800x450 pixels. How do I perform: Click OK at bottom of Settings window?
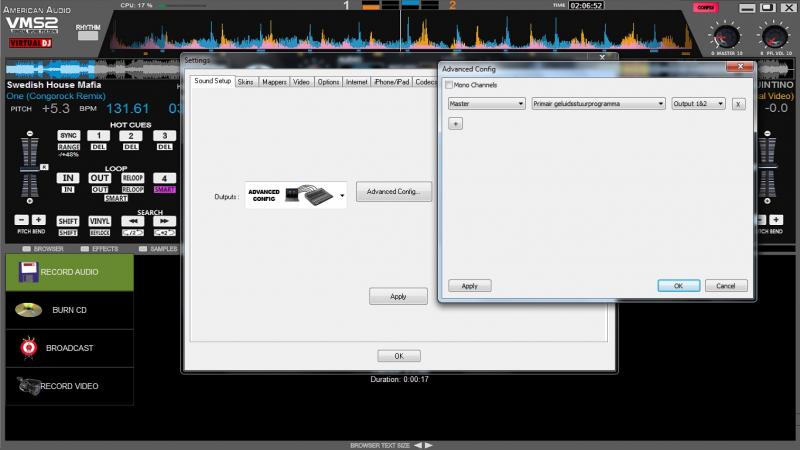point(399,356)
